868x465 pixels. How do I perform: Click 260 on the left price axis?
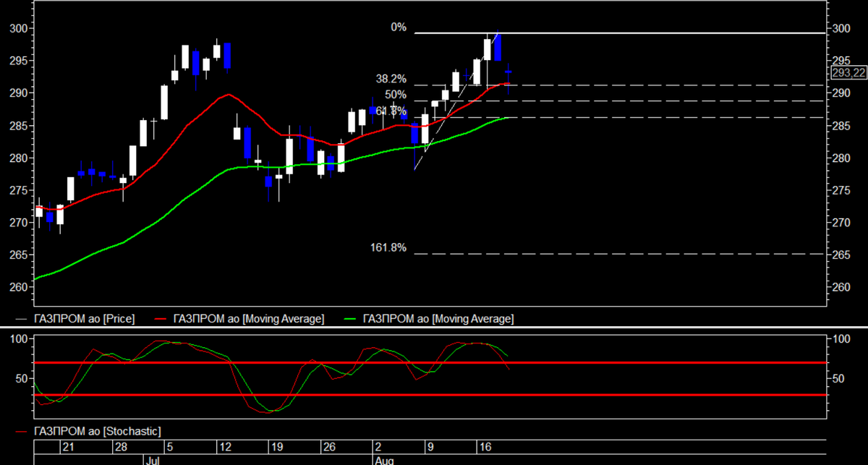pyautogui.click(x=20, y=288)
